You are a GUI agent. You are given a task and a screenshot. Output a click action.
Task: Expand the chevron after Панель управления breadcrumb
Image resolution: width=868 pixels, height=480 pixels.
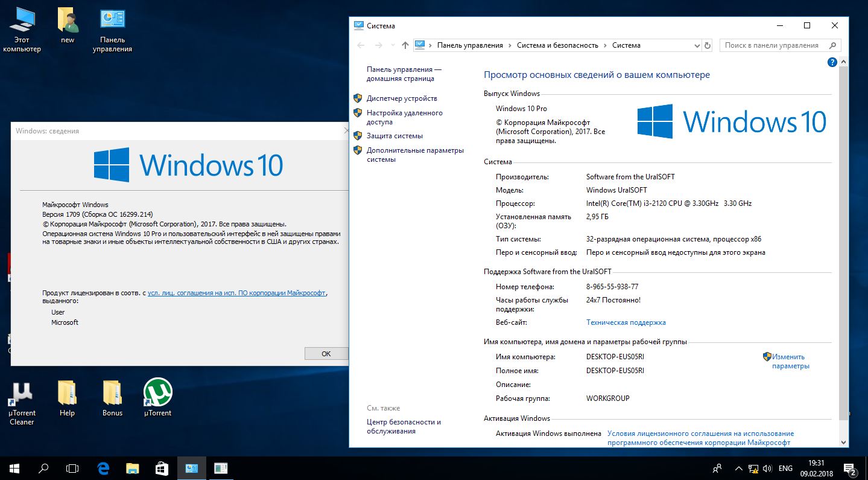coord(510,45)
